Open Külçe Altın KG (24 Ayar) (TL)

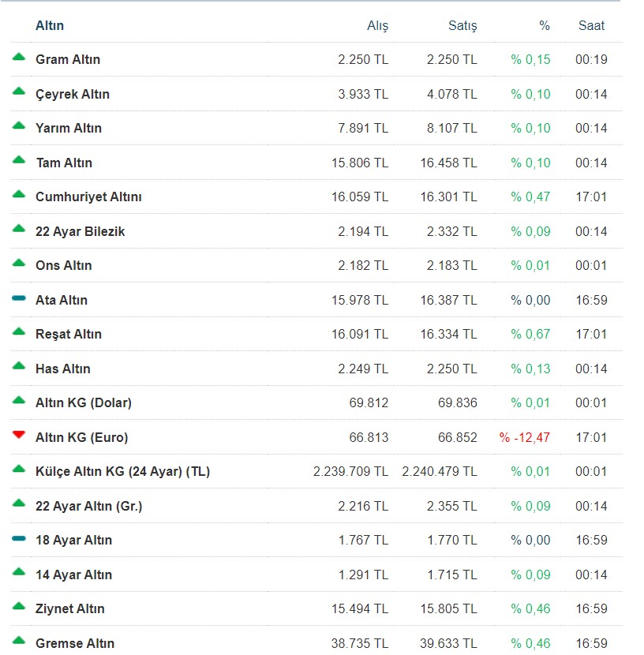(122, 471)
